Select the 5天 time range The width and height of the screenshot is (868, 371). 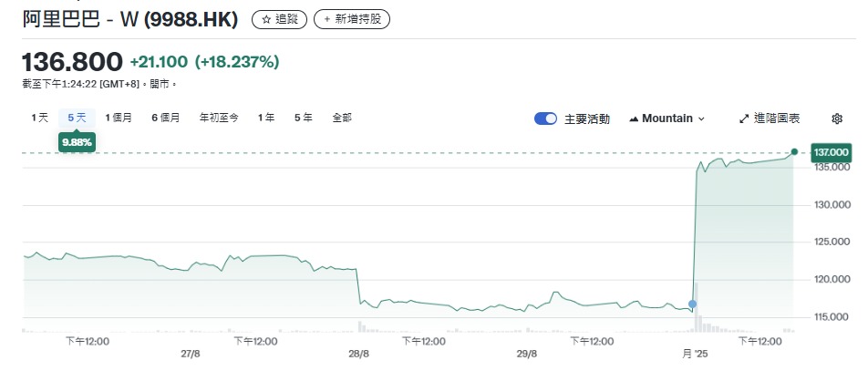(x=76, y=118)
